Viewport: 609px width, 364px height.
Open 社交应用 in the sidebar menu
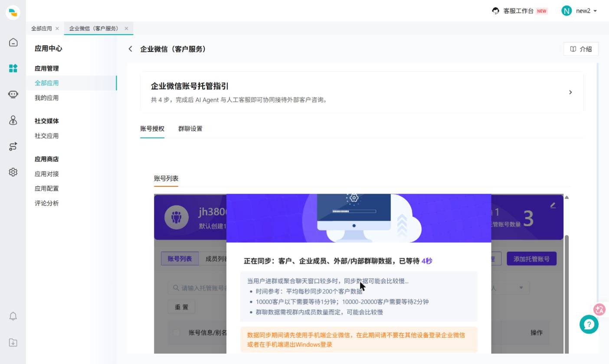click(x=47, y=136)
